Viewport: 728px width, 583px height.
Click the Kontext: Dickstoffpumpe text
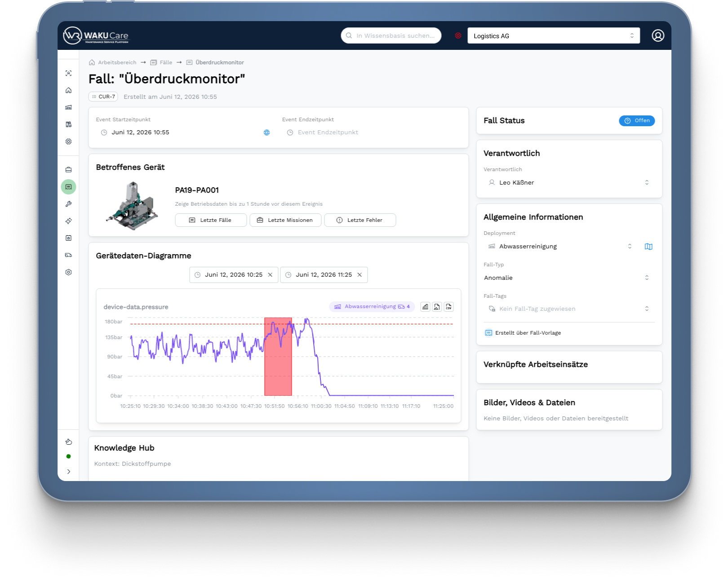tap(133, 464)
